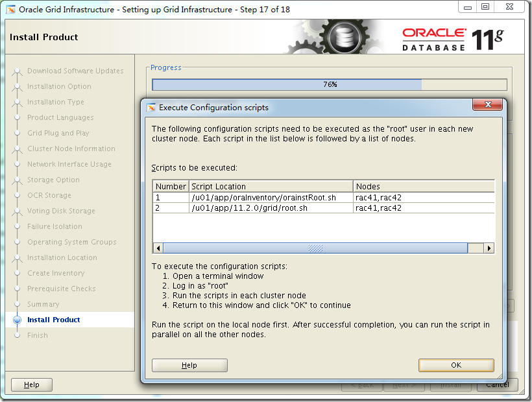Click right arrow of the scripts table scrollbar
Image resolution: width=532 pixels, height=402 pixels.
[489, 248]
